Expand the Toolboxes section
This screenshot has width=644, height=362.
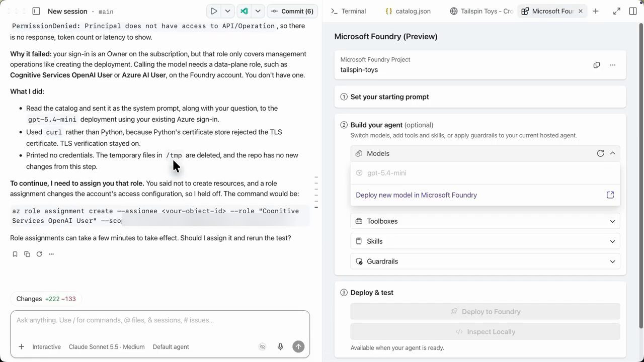pyautogui.click(x=485, y=221)
